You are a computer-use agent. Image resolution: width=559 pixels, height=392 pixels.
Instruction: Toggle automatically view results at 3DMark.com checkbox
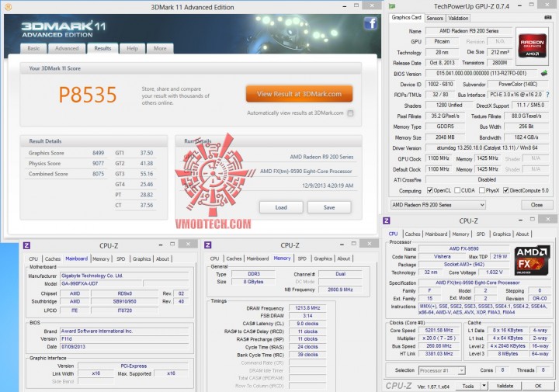[x=350, y=113]
